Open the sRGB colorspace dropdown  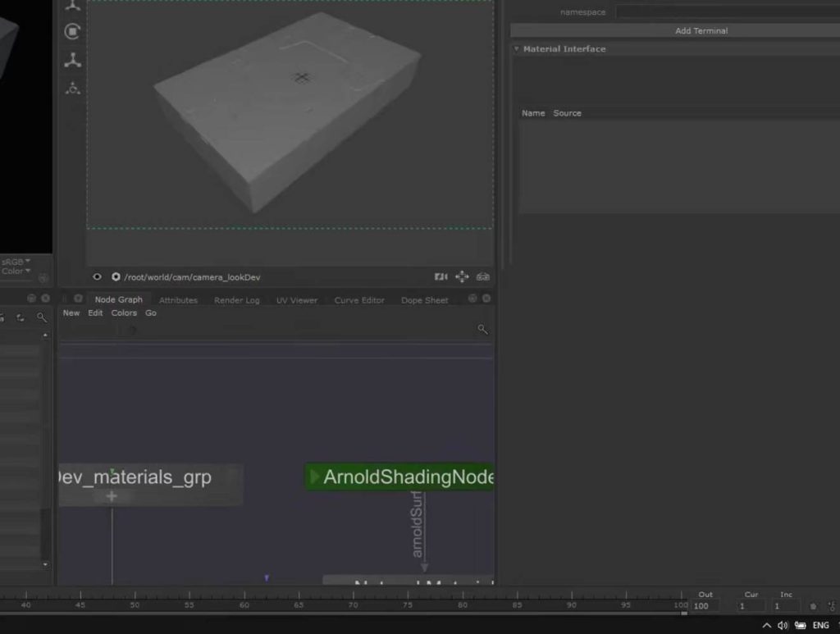pos(16,262)
